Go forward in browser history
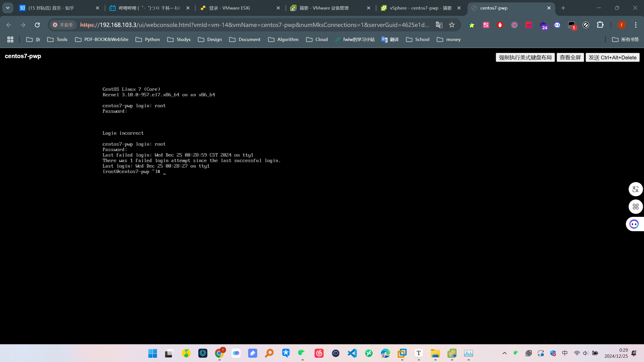 [x=23, y=25]
